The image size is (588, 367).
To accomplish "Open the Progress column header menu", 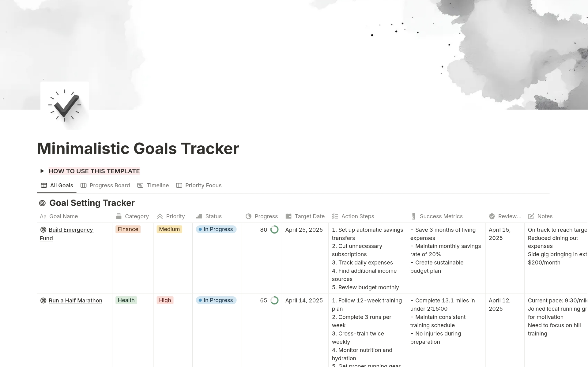I will coord(262,216).
